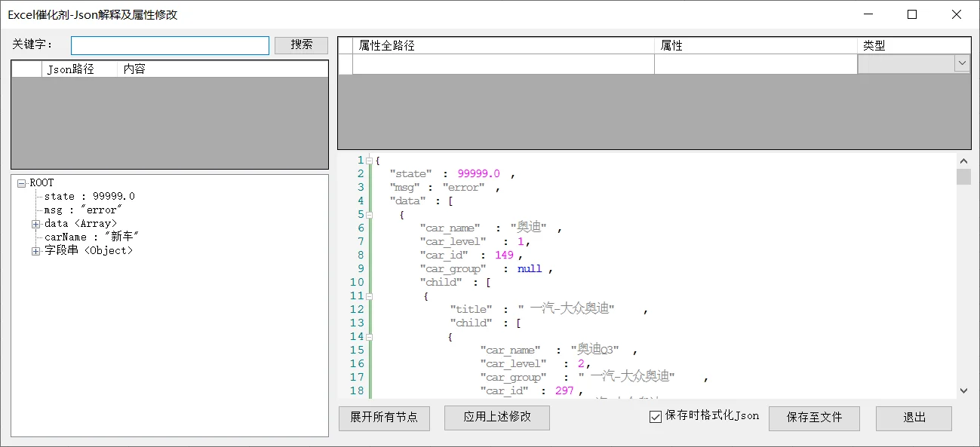
Task: Open the 类型 dropdown arrow
Action: pyautogui.click(x=962, y=64)
